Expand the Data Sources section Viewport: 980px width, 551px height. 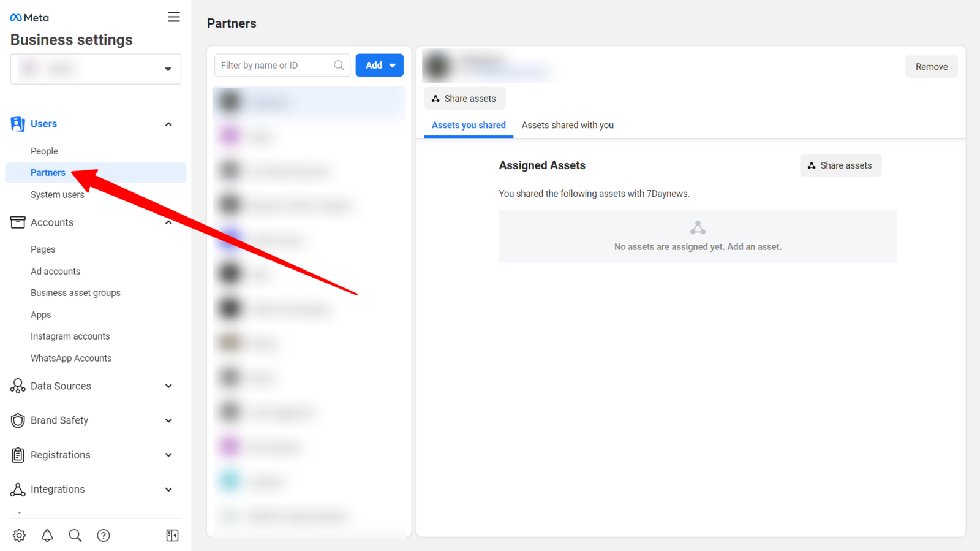pyautogui.click(x=168, y=386)
